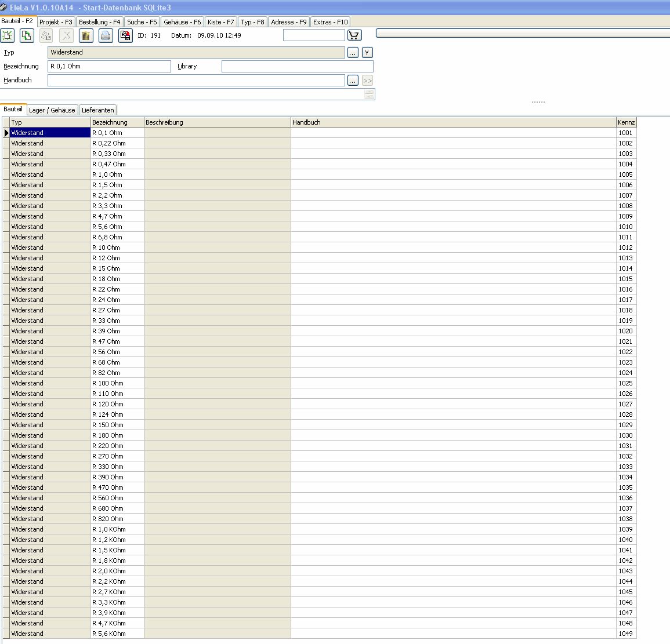The height and width of the screenshot is (644, 670).
Task: Switch to the Projekt - F3 tab
Action: click(x=56, y=22)
